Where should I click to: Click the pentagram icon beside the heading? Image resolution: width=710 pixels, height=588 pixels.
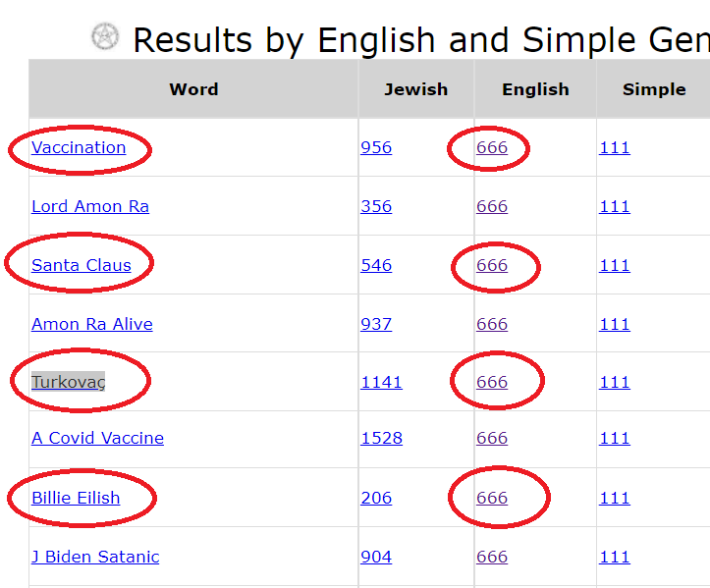pyautogui.click(x=105, y=36)
